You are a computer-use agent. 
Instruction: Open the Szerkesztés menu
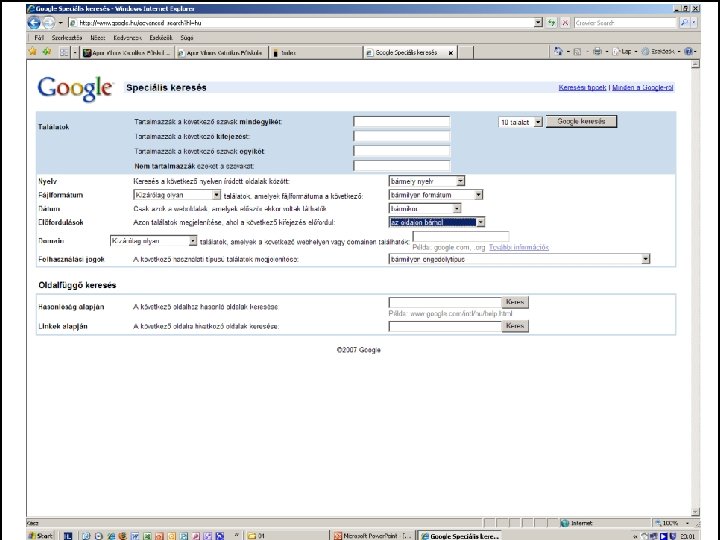[67, 38]
